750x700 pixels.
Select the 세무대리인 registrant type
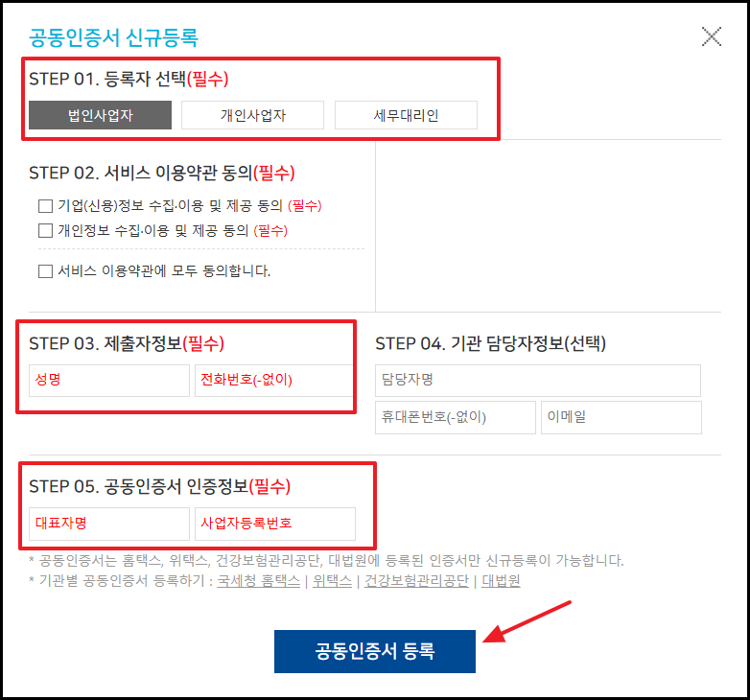click(x=406, y=115)
